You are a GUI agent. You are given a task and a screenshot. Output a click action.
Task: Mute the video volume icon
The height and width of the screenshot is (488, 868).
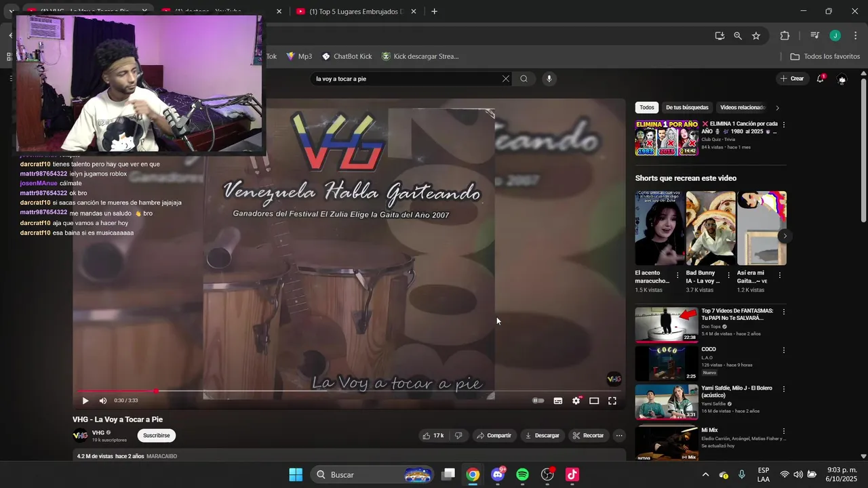[103, 401]
